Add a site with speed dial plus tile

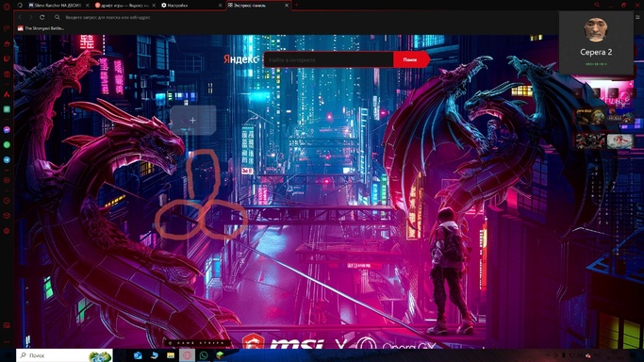point(192,121)
